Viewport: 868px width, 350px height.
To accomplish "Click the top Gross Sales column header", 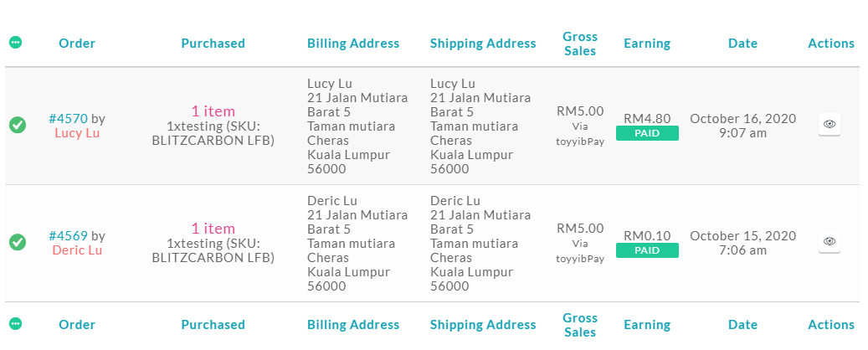I will coord(579,44).
